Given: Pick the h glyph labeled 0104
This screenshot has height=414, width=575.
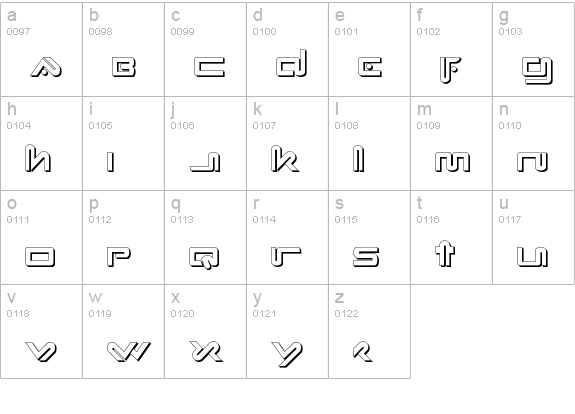Looking at the screenshot, I should pos(41,143).
